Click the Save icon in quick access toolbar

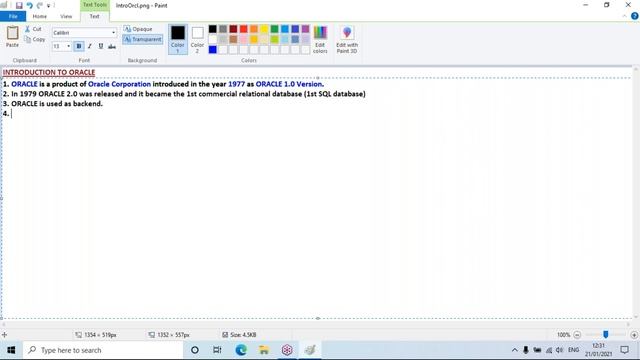coord(19,5)
